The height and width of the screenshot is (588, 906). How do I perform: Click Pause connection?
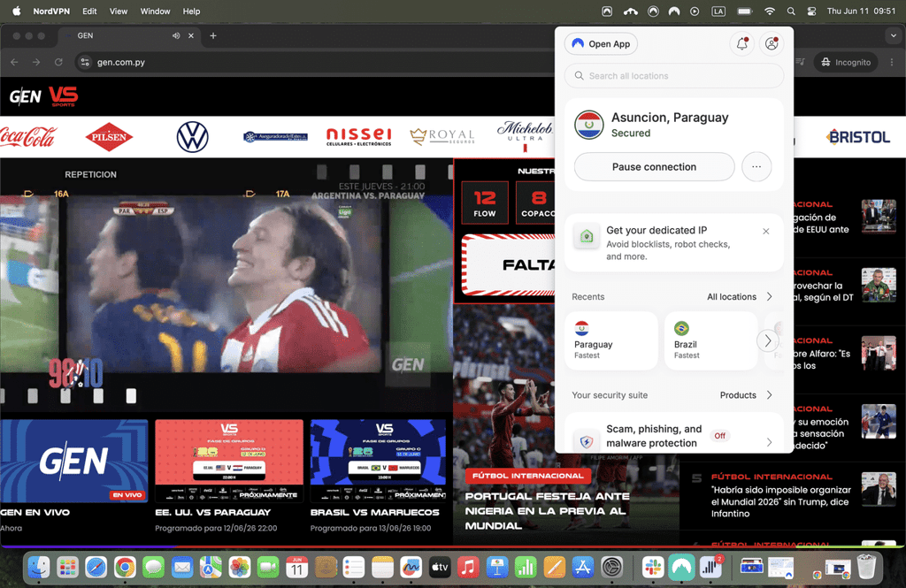(x=654, y=167)
